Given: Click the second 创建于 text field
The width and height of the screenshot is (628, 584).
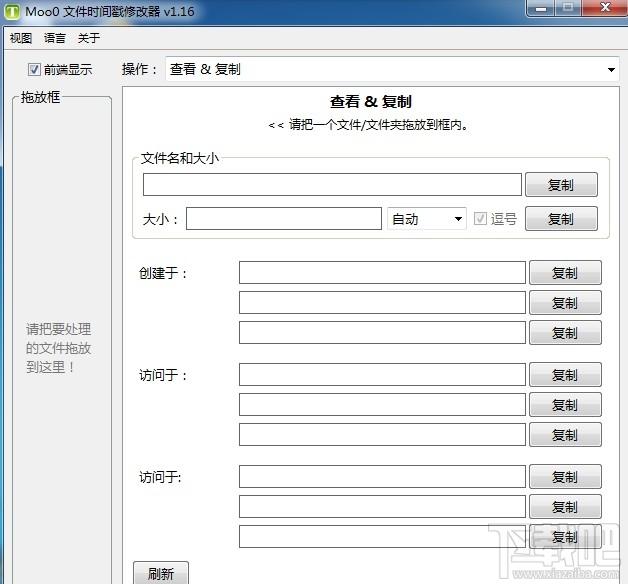Looking at the screenshot, I should click(382, 303).
